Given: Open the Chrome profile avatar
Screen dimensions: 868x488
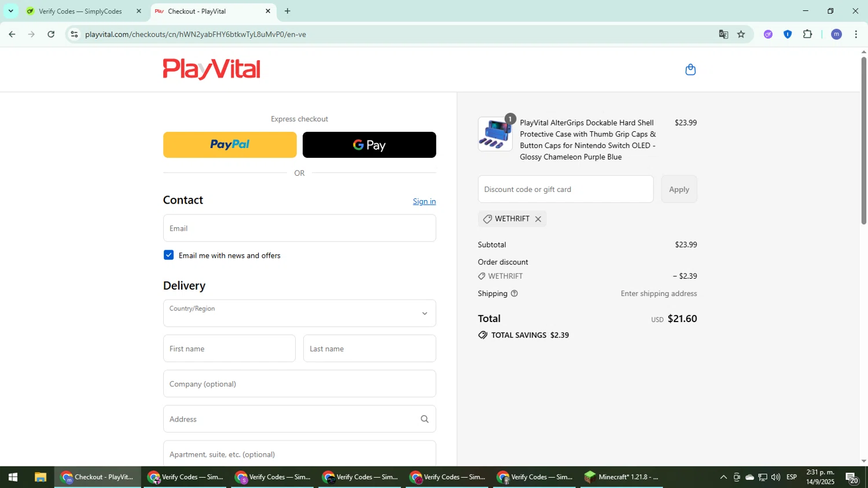Looking at the screenshot, I should point(836,35).
